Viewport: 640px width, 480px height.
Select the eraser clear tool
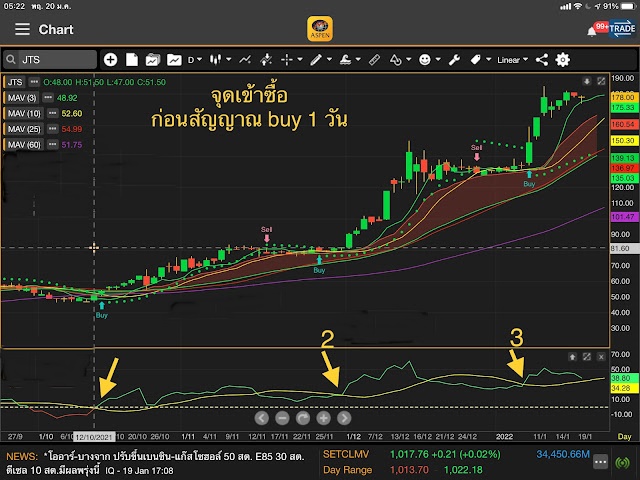345,60
